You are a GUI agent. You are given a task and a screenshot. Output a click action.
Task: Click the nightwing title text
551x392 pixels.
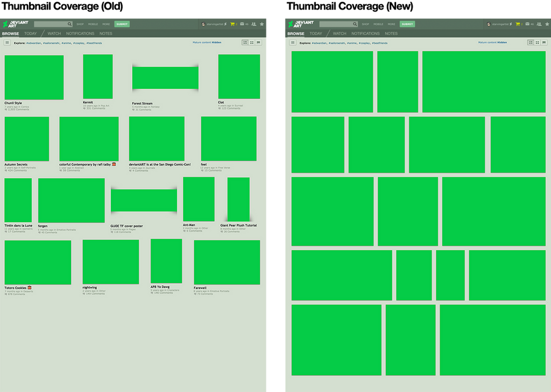90,287
